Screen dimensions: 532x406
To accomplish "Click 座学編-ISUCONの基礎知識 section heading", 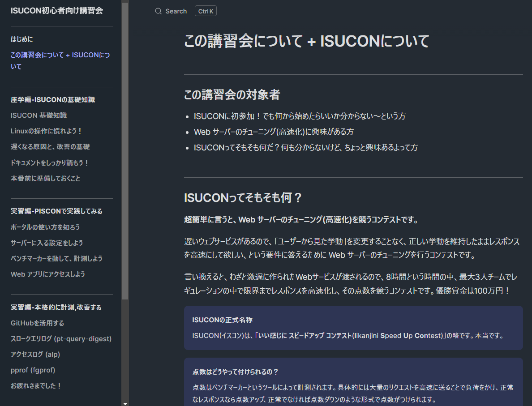I will point(53,99).
